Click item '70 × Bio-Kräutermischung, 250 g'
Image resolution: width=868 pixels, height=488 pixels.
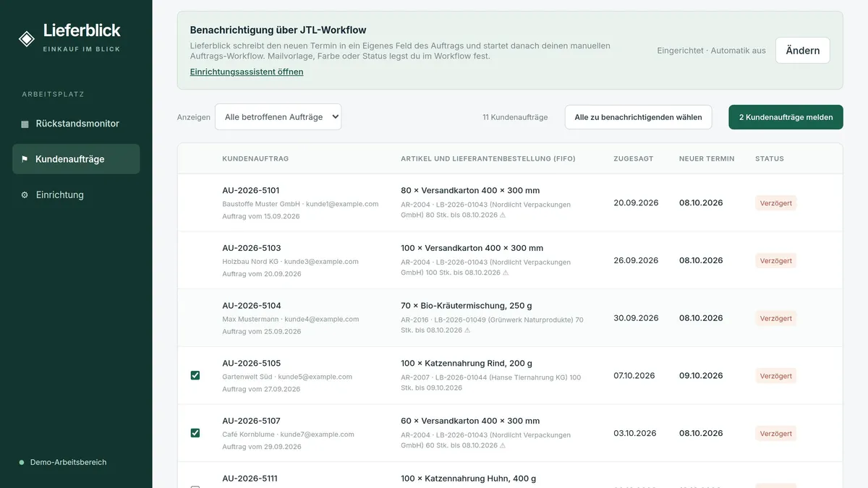click(467, 306)
